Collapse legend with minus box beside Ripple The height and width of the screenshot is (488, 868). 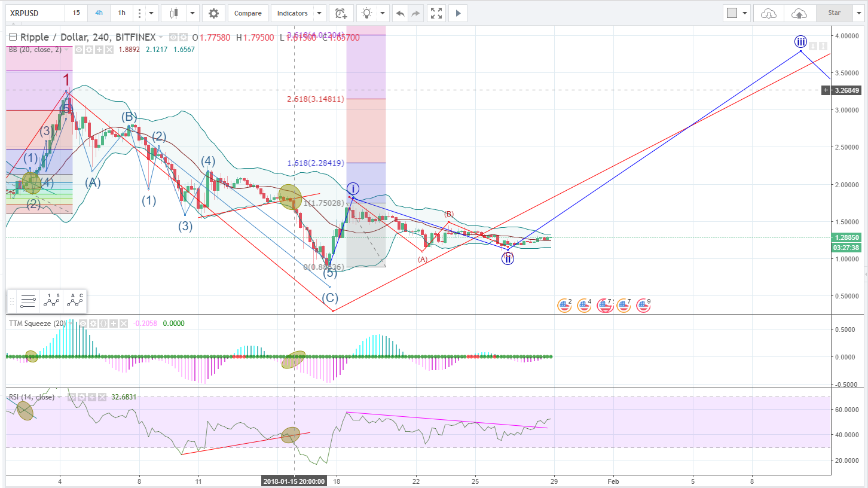(x=13, y=37)
